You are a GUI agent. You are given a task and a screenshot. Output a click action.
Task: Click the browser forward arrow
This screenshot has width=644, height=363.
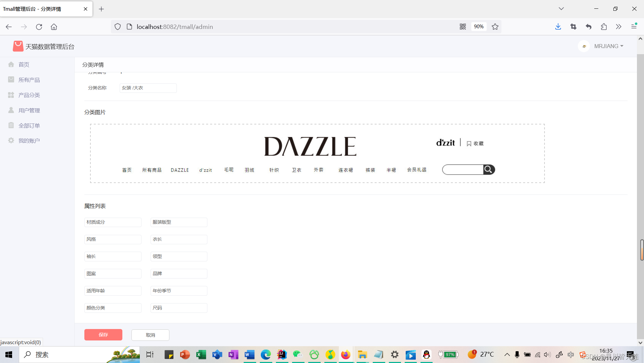click(x=24, y=27)
